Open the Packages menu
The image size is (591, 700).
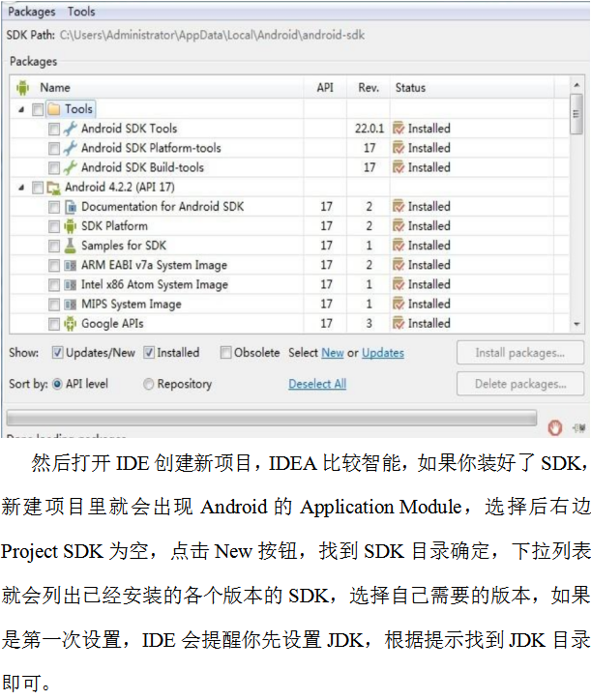point(32,12)
